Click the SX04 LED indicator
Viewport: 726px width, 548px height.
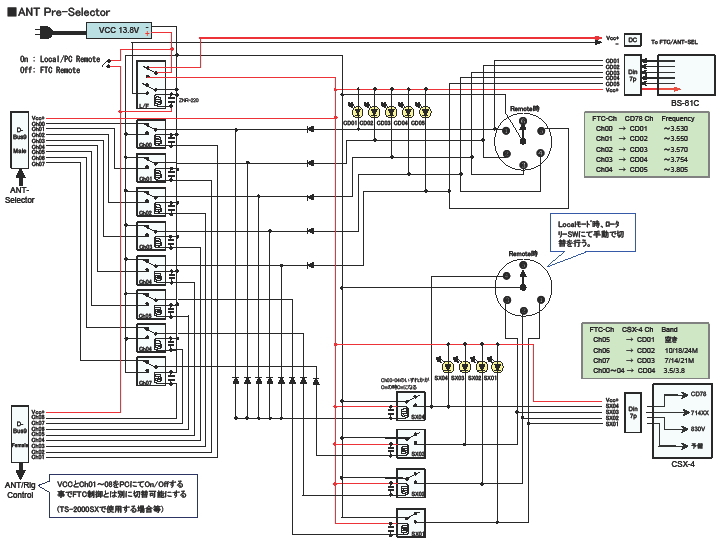click(x=448, y=367)
